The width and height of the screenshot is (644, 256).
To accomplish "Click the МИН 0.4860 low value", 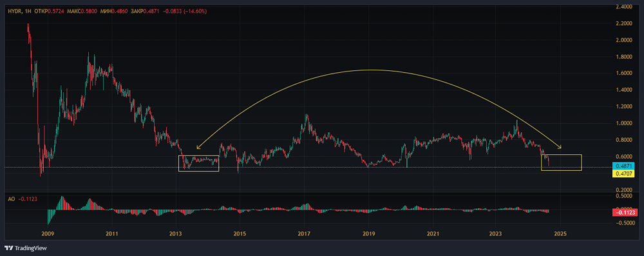I will click(114, 11).
